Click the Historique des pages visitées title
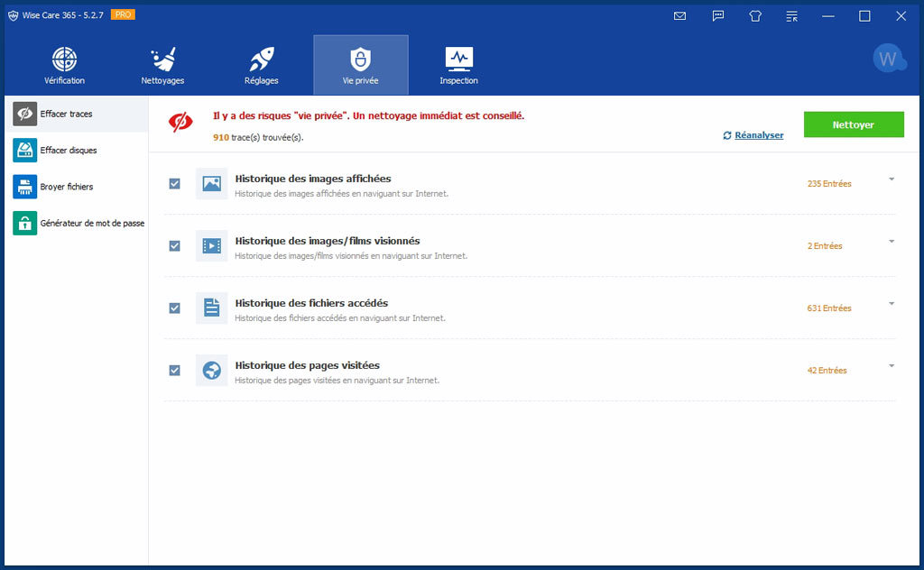Viewport: 924px width, 570px height. (307, 365)
